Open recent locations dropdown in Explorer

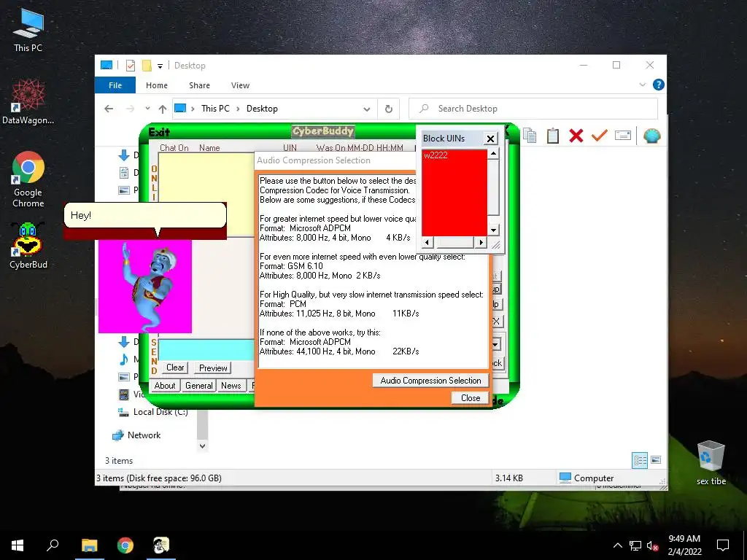pos(147,109)
